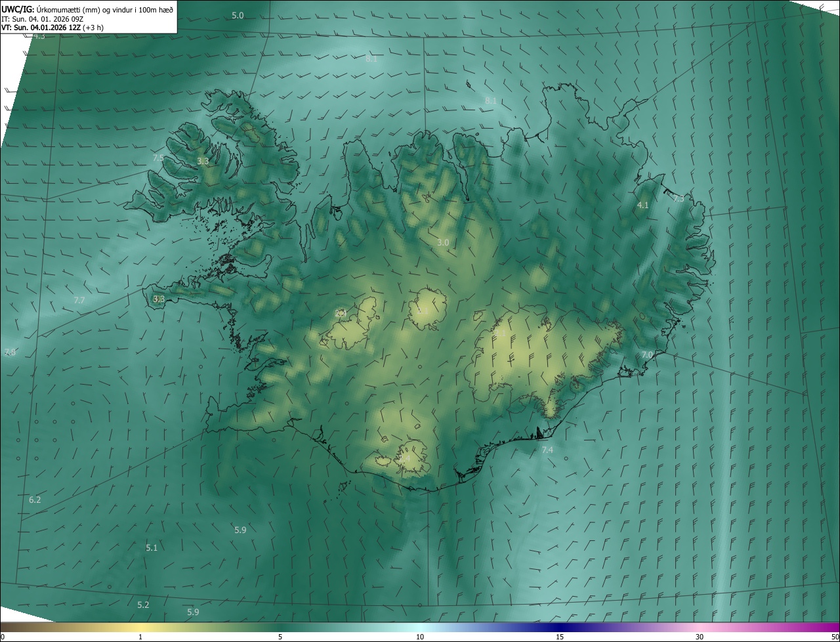Click the 1 tick on the color scale
The width and height of the screenshot is (840, 642).
(x=140, y=637)
